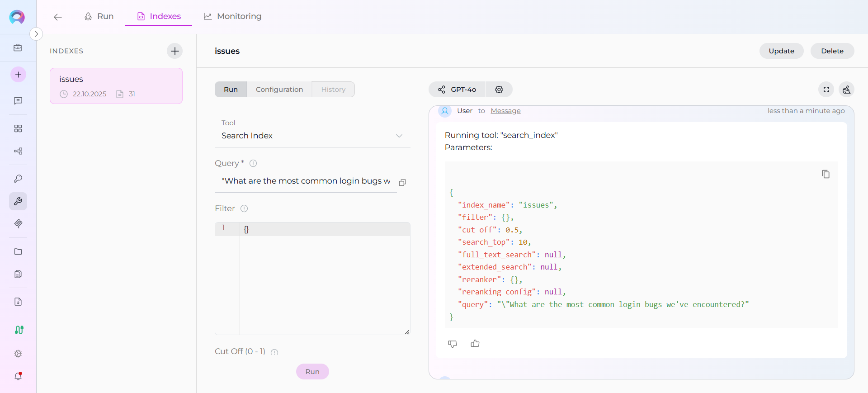Expand the query field editor icon
The width and height of the screenshot is (868, 393).
[x=402, y=182]
